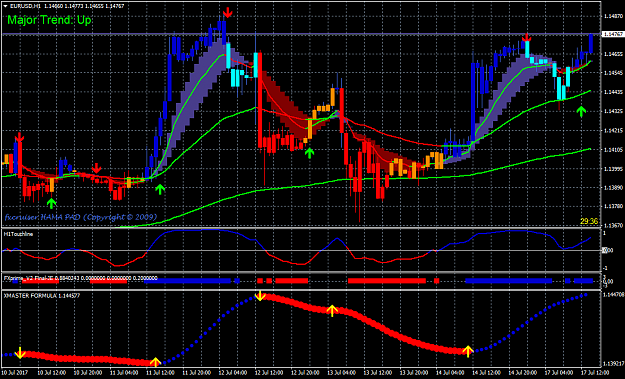625x379 pixels.
Task: Click the red down arrow at the 10 Jul 2017 open
Action: [x=19, y=137]
